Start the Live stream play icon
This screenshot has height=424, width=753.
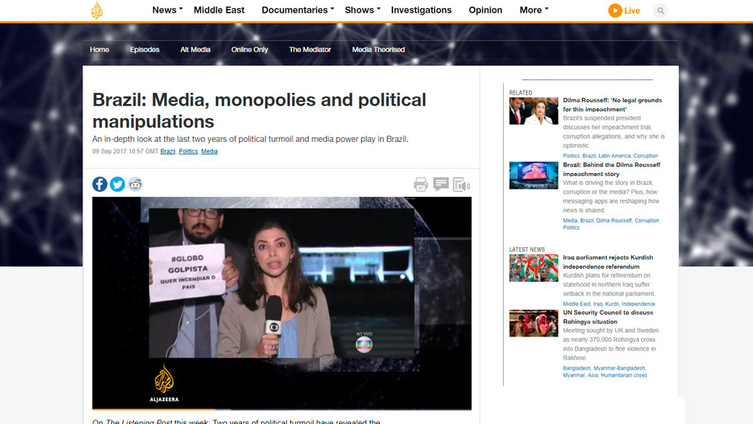615,11
